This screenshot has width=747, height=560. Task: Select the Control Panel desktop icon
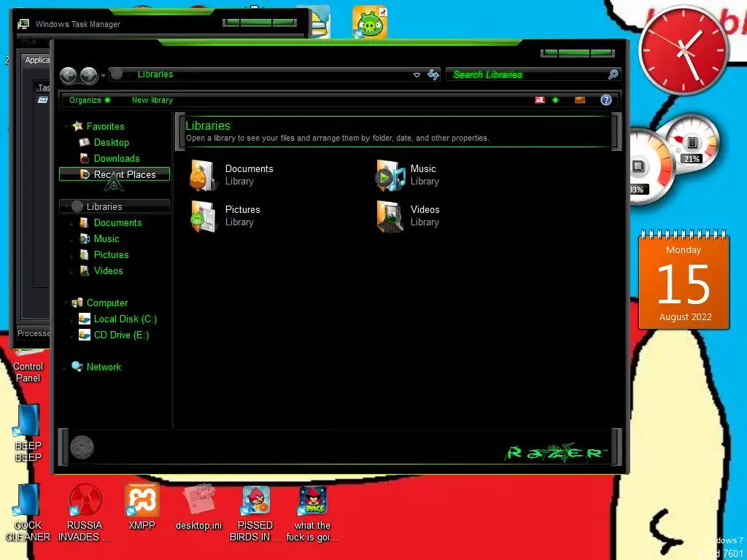point(28,367)
